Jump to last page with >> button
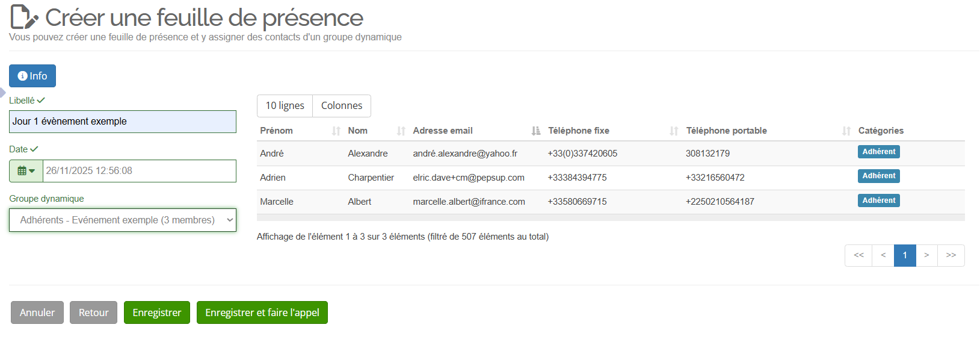980x348 pixels. point(951,255)
